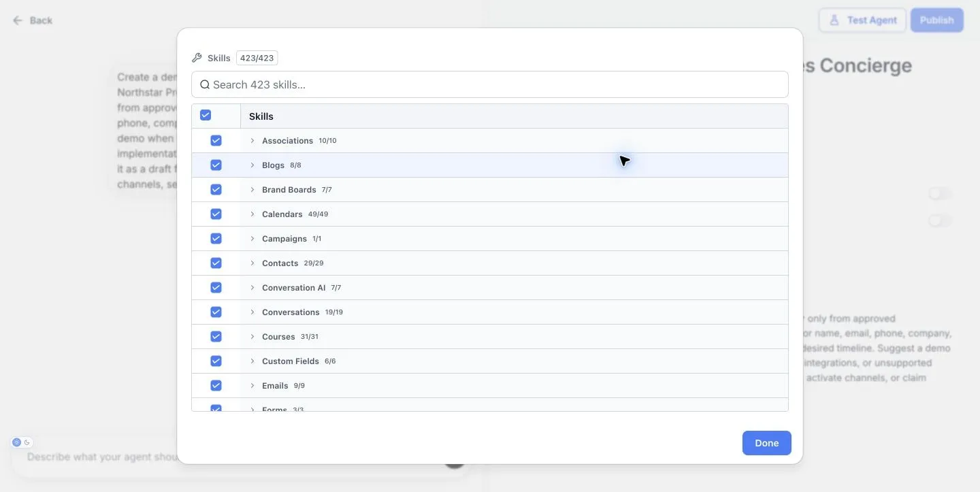Click the Courses label
980x492 pixels.
tap(278, 337)
